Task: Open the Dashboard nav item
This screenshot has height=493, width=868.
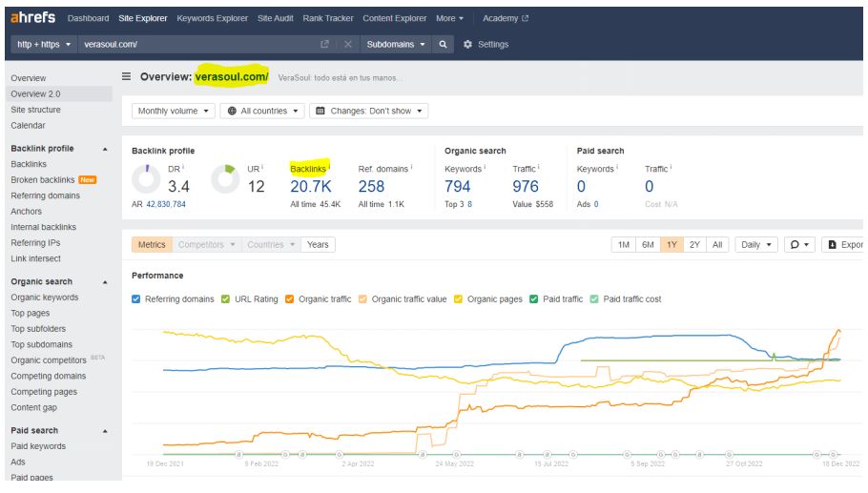Action: [x=88, y=18]
